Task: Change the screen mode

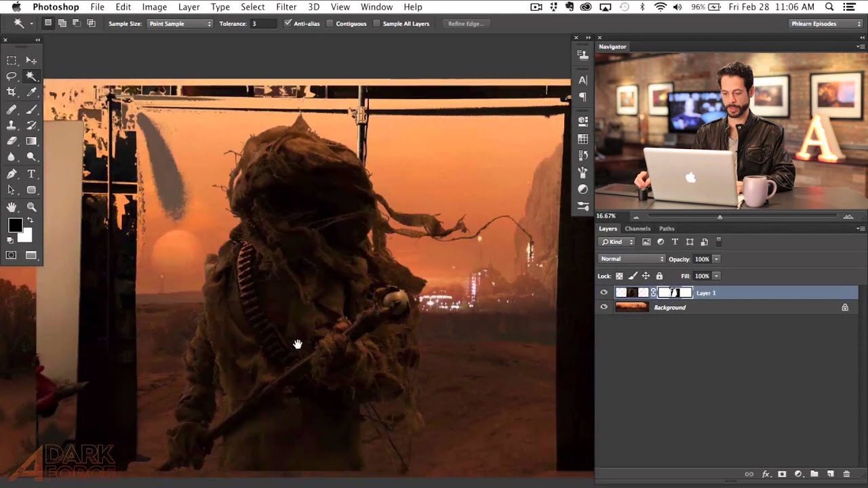Action: click(x=31, y=256)
